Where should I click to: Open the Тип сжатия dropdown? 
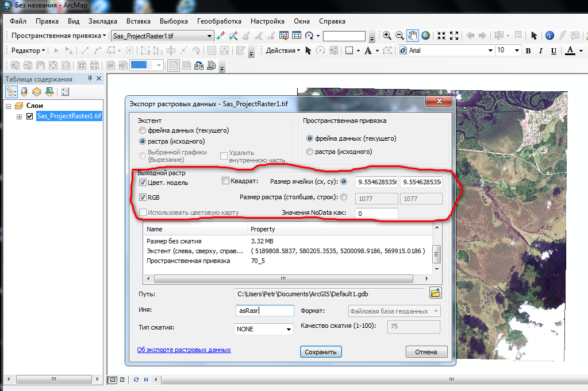point(264,329)
